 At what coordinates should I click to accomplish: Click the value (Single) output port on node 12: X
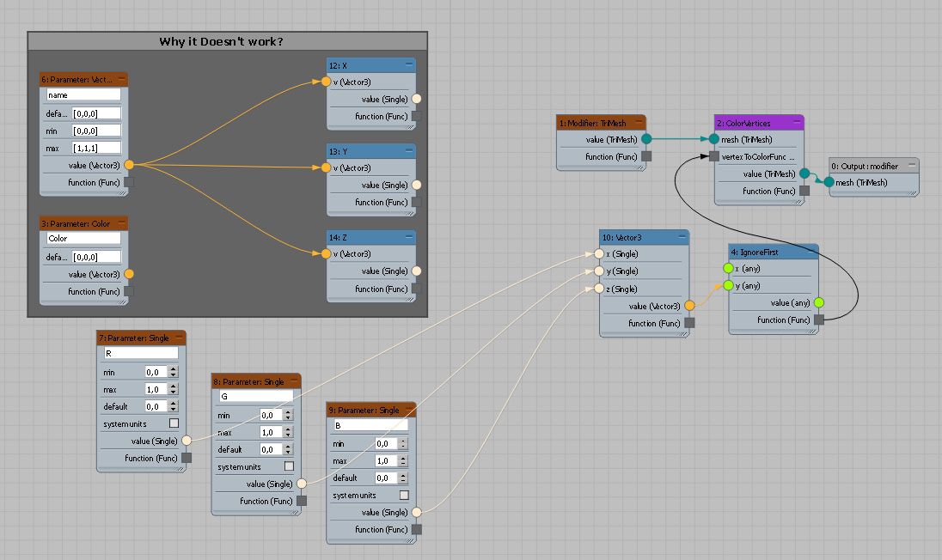tap(416, 99)
